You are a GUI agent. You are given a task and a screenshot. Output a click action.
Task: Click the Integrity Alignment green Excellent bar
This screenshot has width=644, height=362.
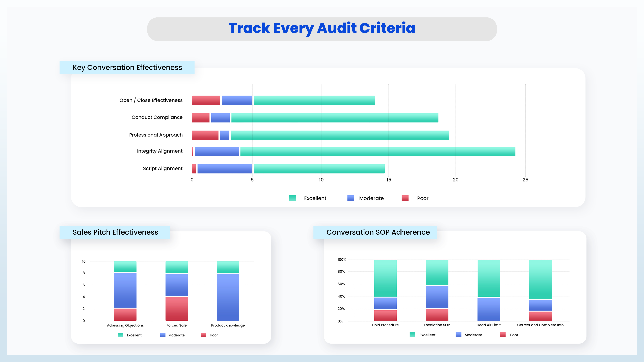(x=378, y=151)
